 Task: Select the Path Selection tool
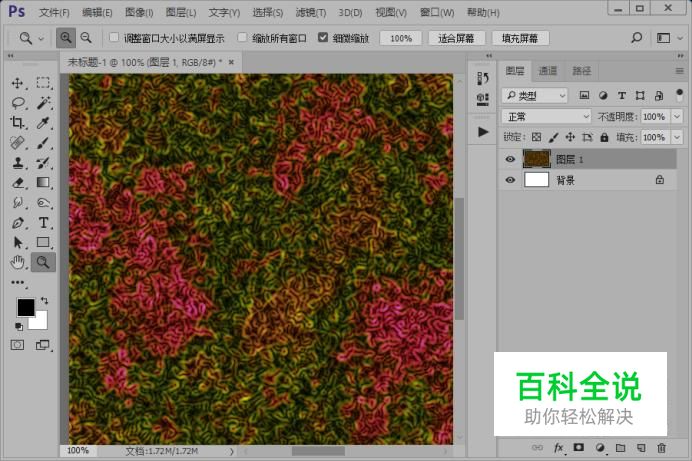tap(17, 242)
